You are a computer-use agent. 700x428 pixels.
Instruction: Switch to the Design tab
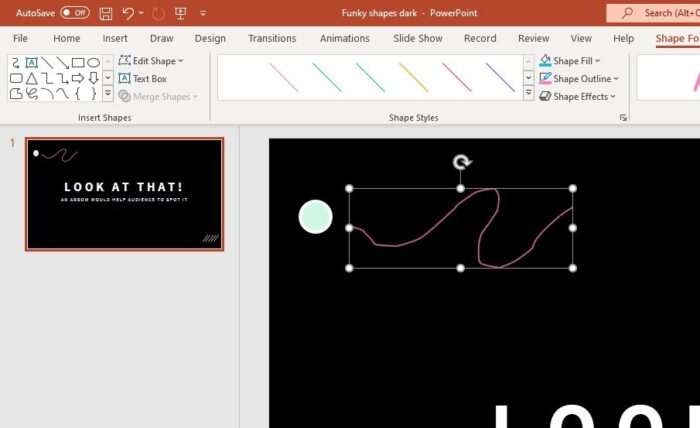pyautogui.click(x=210, y=38)
